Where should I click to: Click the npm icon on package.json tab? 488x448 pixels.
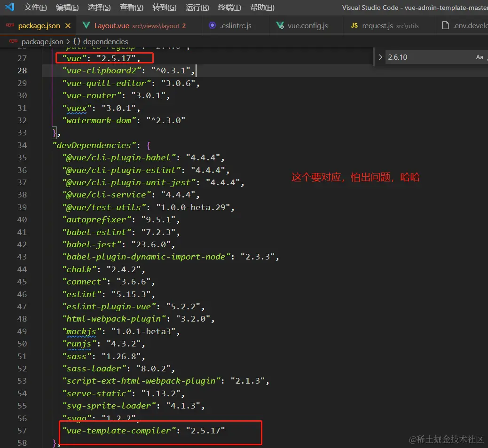click(x=10, y=25)
